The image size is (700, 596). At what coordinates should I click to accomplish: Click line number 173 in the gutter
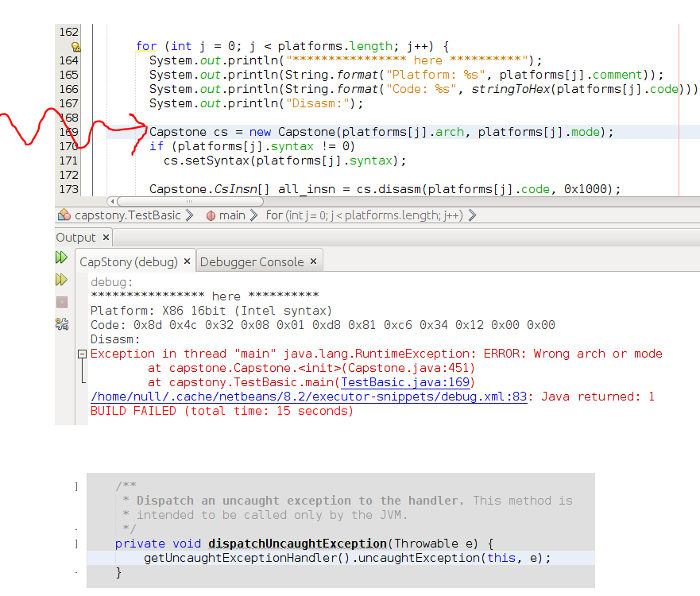tap(69, 189)
